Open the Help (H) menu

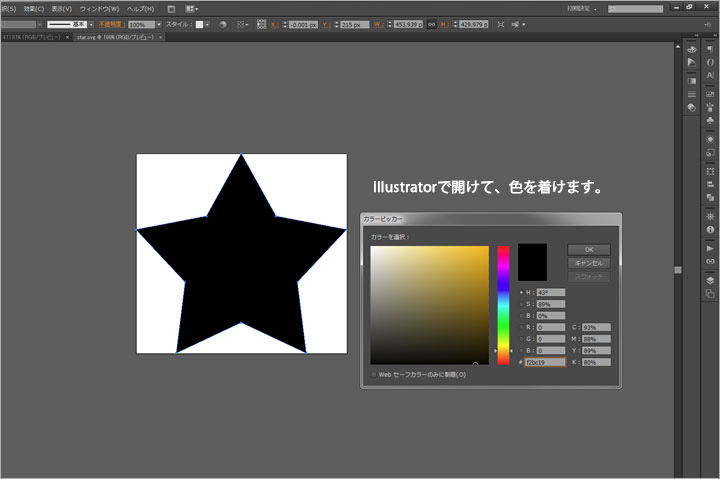pyautogui.click(x=141, y=9)
